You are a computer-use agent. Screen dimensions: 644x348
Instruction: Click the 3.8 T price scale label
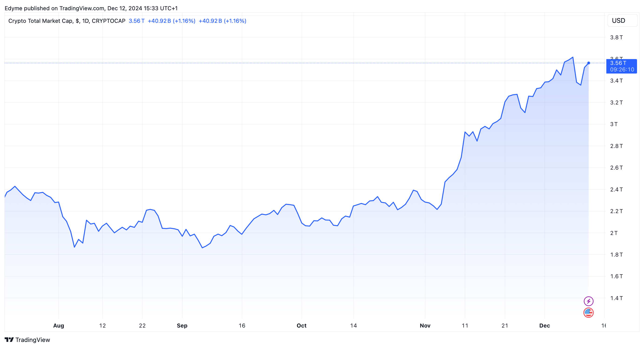616,37
